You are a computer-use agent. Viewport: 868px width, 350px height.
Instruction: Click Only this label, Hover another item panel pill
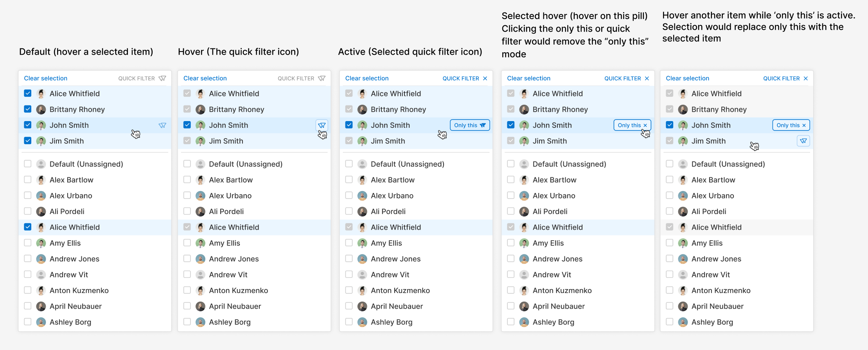point(788,125)
